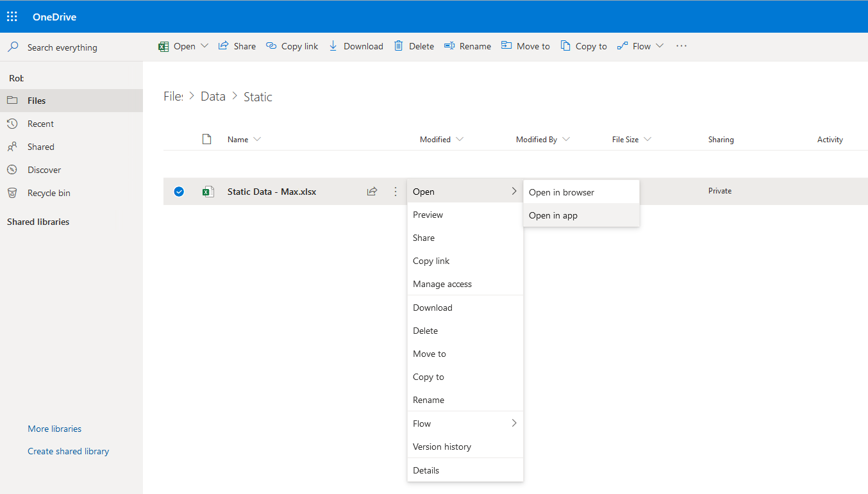
Task: Click the share icon in the file row
Action: (372, 192)
